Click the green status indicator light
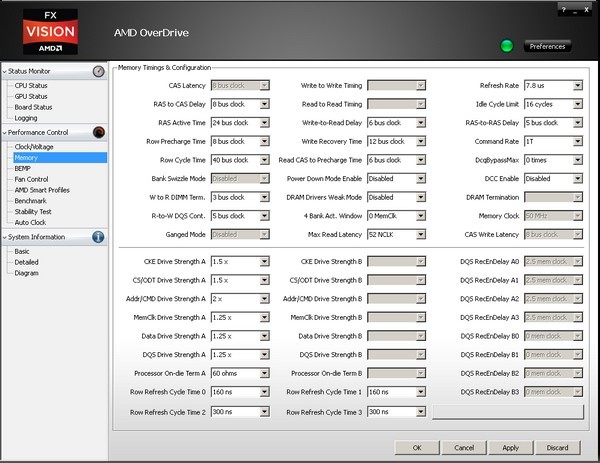 click(x=507, y=46)
